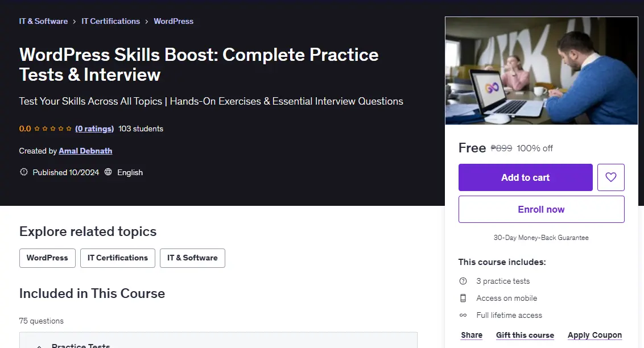Click Published 10/2024 text
The height and width of the screenshot is (348, 644).
[66, 172]
